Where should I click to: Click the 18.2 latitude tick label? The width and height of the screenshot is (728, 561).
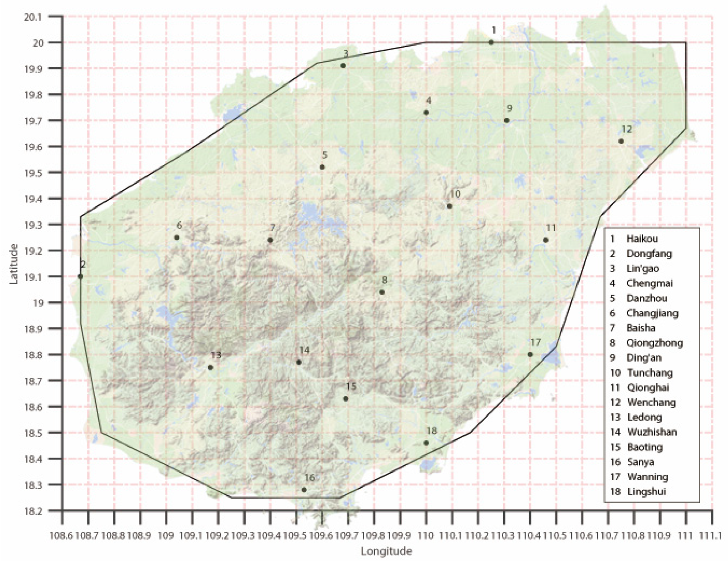click(x=33, y=511)
